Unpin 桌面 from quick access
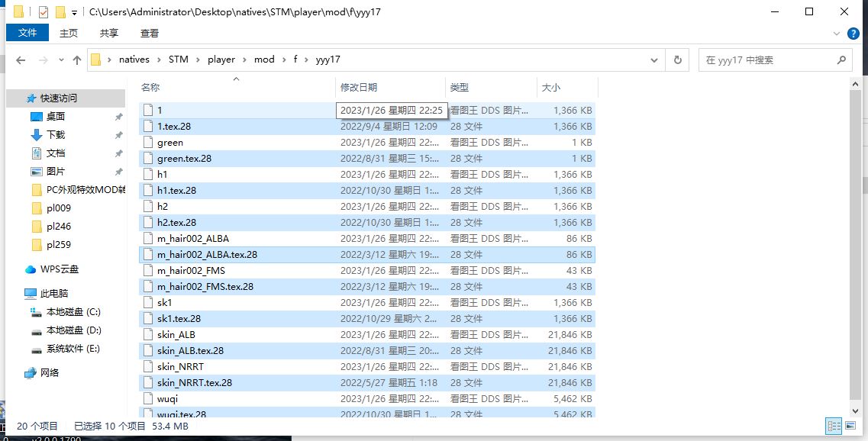Viewport: 868px width, 441px height. 118,117
